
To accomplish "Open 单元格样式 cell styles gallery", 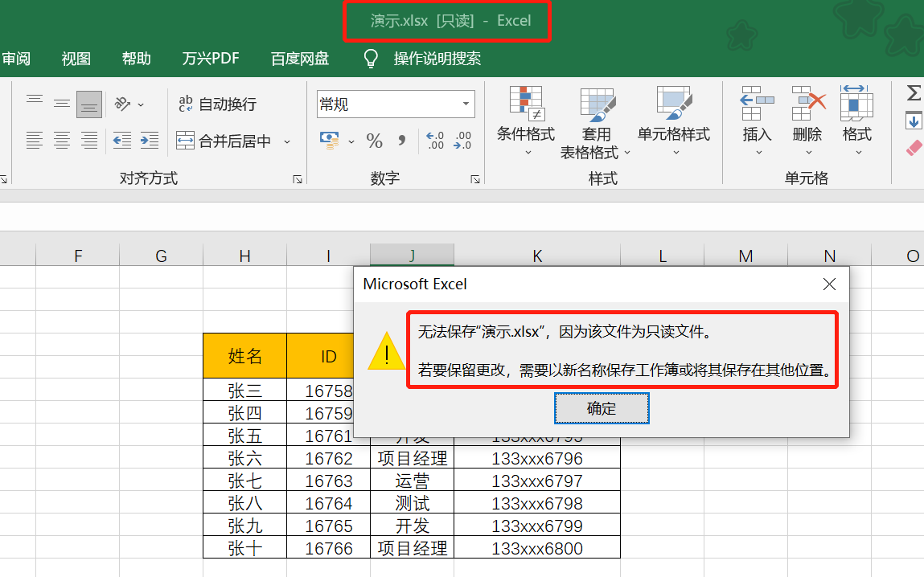I will coord(674,121).
